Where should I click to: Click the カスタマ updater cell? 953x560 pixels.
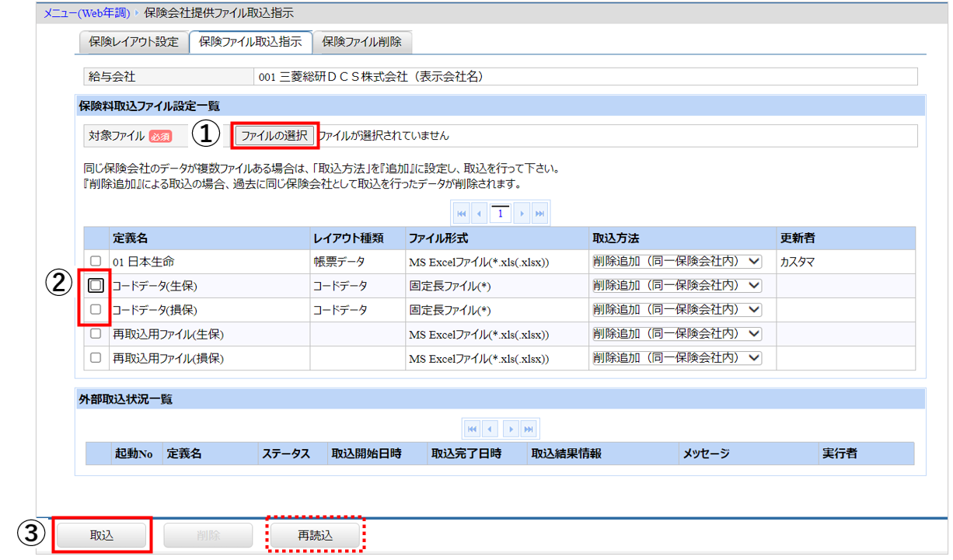[x=798, y=262]
